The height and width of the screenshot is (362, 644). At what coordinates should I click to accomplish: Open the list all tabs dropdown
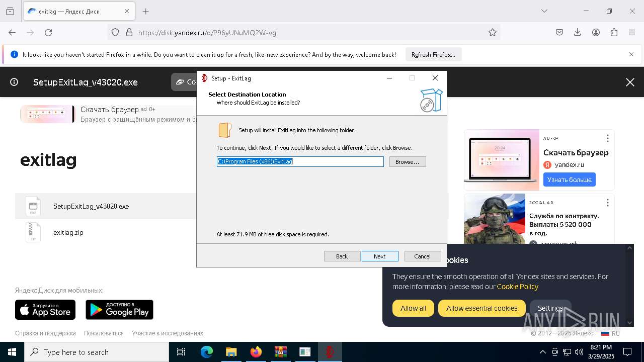(544, 11)
